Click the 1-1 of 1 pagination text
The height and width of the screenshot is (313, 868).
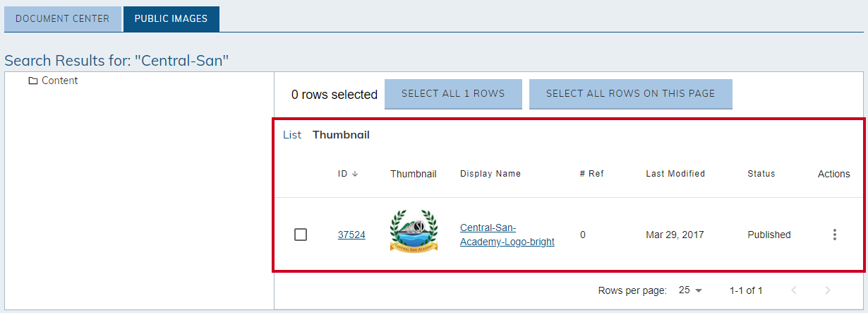[x=746, y=290]
